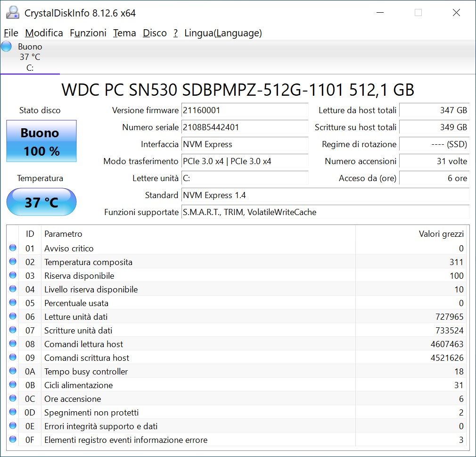Click the Lettere unità field C:

click(x=245, y=178)
